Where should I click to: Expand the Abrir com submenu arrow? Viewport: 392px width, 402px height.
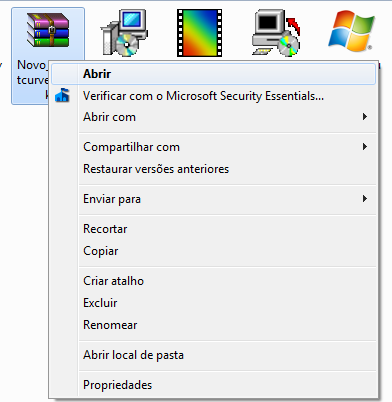coord(365,117)
